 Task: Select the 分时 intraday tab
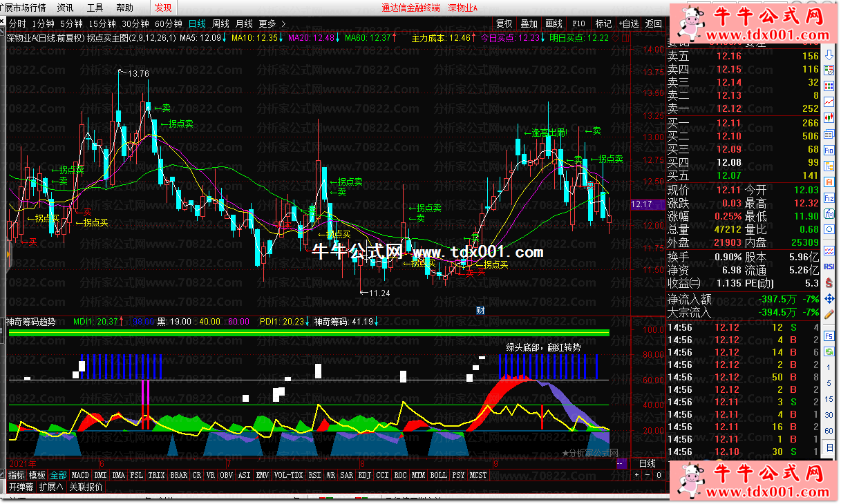point(17,23)
